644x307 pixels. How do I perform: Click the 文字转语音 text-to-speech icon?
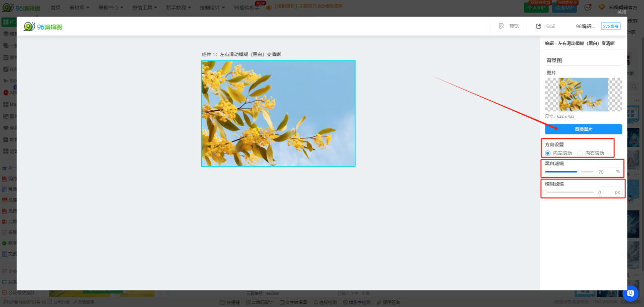282,302
